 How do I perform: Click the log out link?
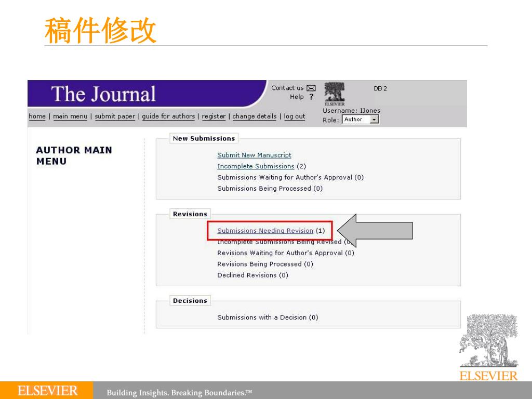click(x=295, y=116)
